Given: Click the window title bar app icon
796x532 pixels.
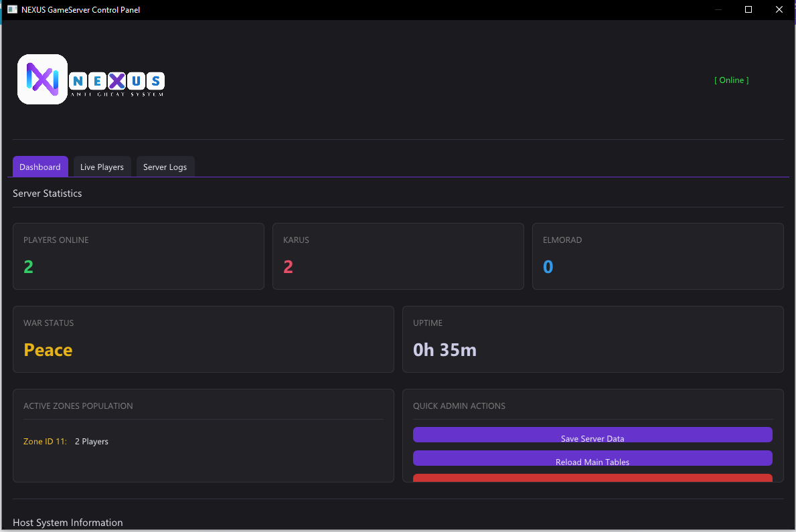Looking at the screenshot, I should coord(12,9).
